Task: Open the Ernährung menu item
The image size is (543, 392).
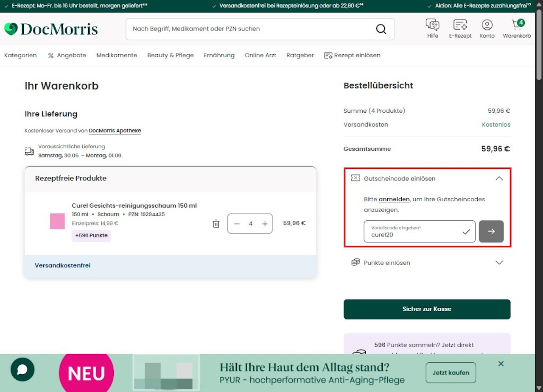Action: point(219,55)
